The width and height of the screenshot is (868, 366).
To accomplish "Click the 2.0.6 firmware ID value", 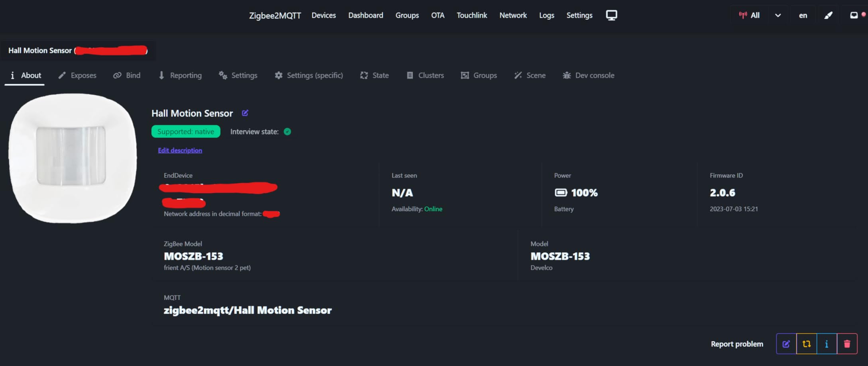I will [722, 193].
